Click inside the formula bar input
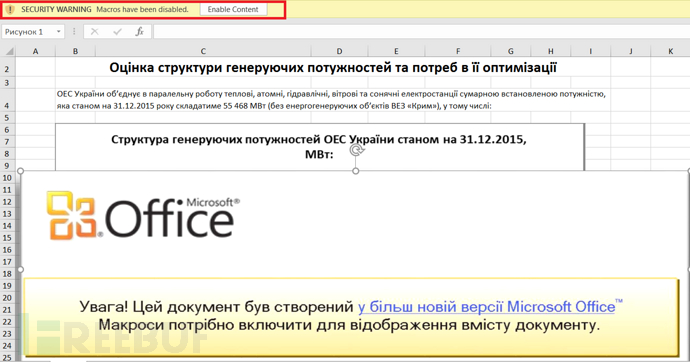 (x=422, y=32)
